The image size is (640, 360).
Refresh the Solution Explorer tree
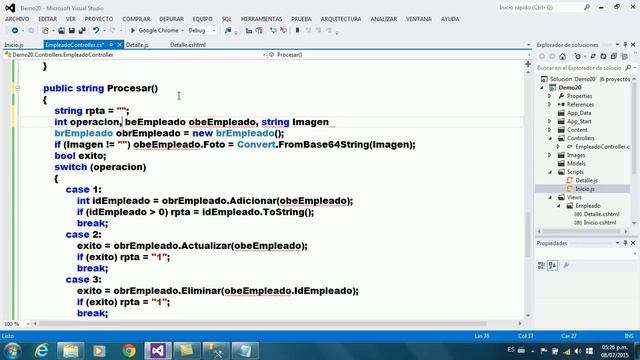coord(603,56)
